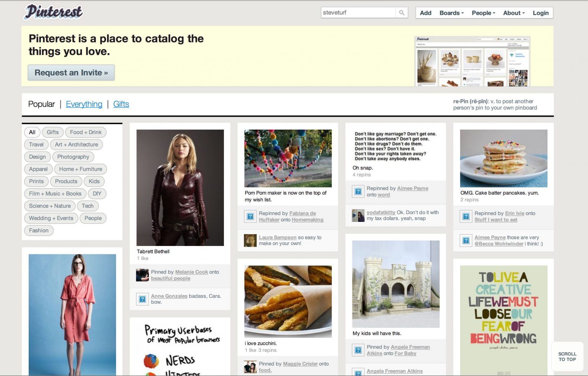Enable the DIY category filter
Image resolution: width=588 pixels, height=376 pixels.
click(x=97, y=194)
